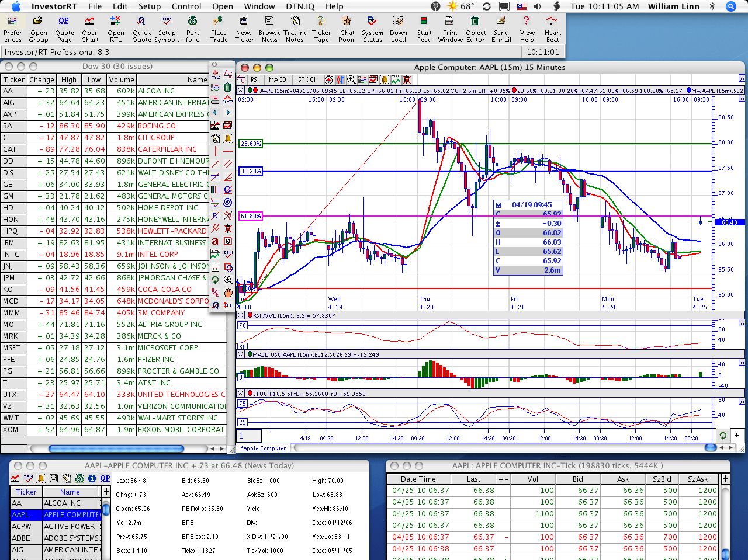Select the spiral drawing tool in palette

[227, 203]
